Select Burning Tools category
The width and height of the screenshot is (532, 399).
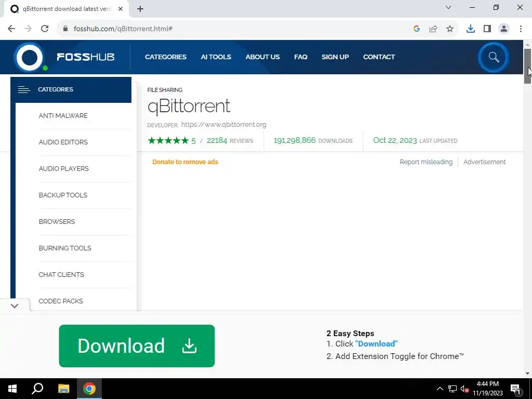point(65,248)
